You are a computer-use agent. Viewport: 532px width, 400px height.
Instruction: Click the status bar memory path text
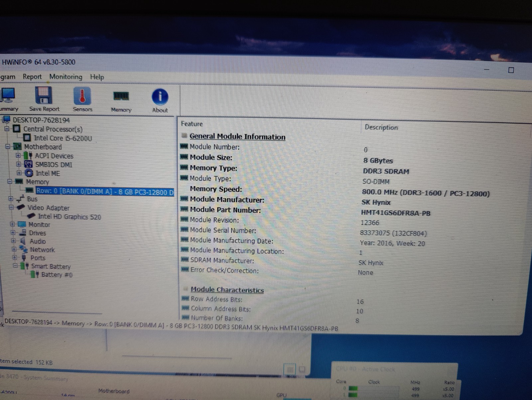(x=171, y=325)
